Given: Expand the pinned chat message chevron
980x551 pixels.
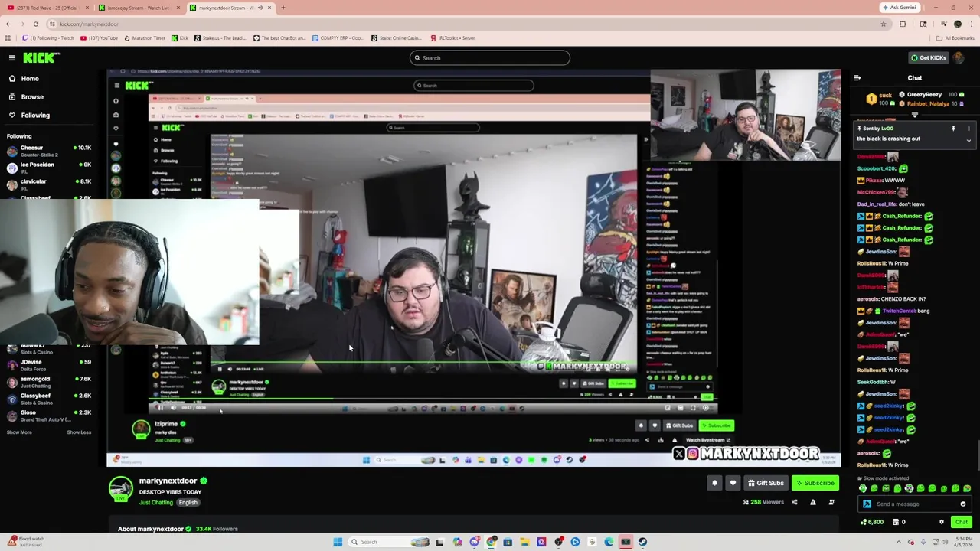Looking at the screenshot, I should (x=969, y=140).
